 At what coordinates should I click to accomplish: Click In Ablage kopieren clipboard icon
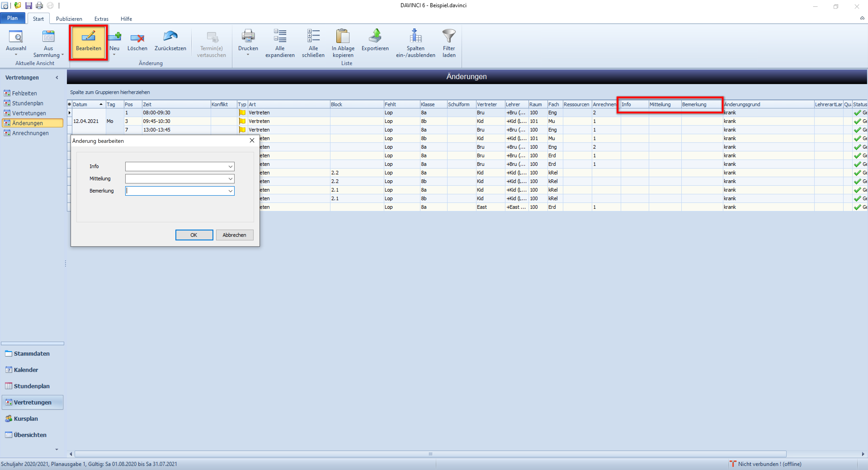(x=343, y=36)
